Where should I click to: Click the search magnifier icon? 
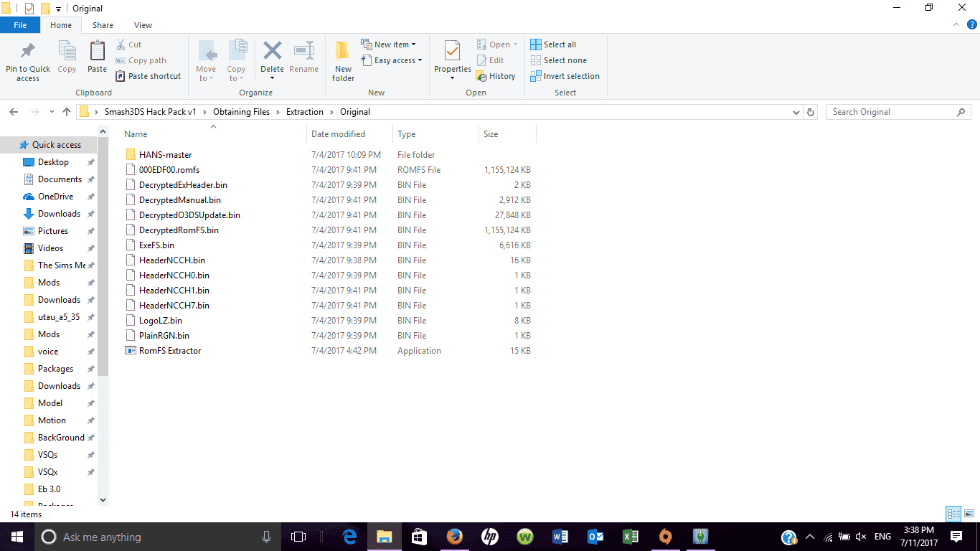[x=961, y=112]
